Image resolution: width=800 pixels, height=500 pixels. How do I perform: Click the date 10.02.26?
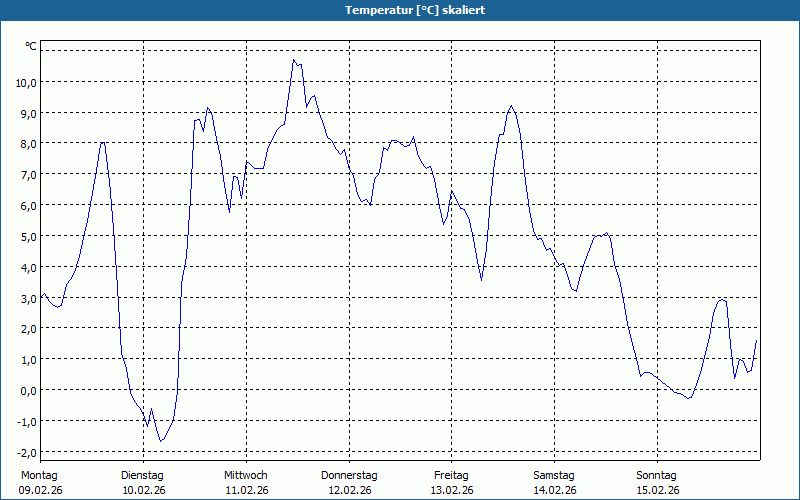coord(144,490)
